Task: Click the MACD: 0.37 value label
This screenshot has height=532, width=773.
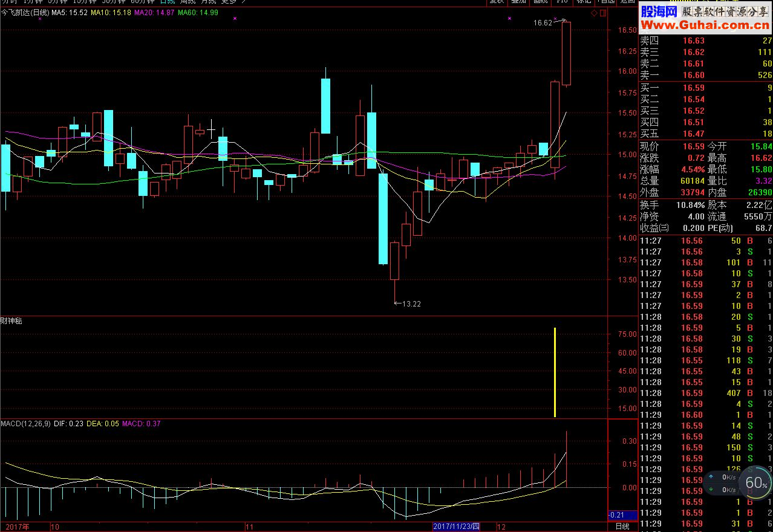Action: pyautogui.click(x=142, y=424)
